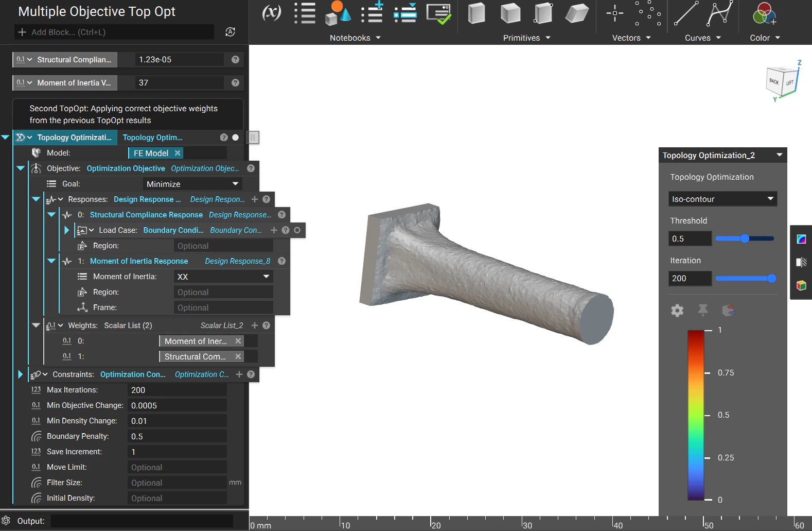Click the Max Iterations value field
812x531 pixels.
177,390
